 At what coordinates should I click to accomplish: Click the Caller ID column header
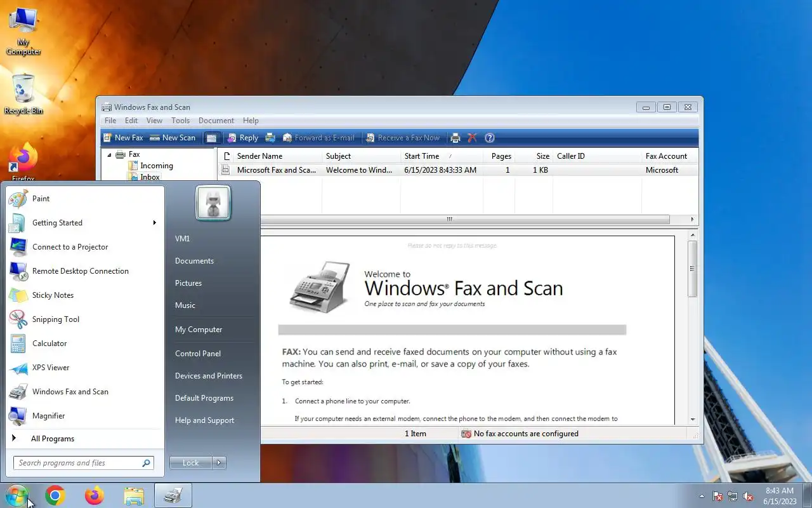(x=596, y=156)
